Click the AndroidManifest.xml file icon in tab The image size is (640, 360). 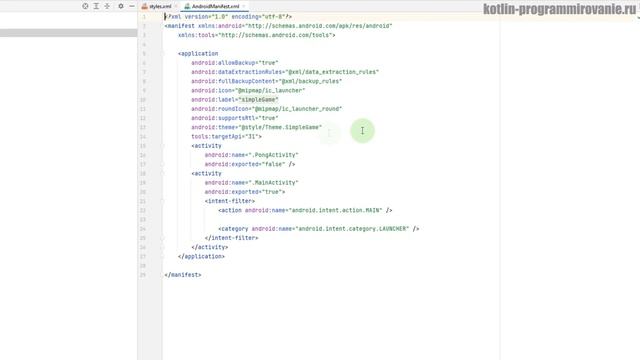point(187,6)
